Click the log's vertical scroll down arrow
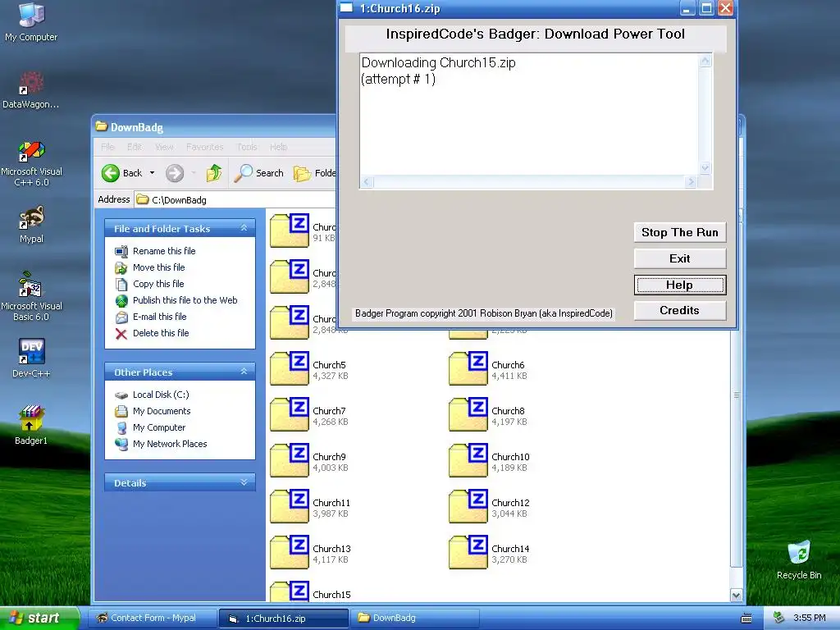Image resolution: width=840 pixels, height=630 pixels. point(705,168)
